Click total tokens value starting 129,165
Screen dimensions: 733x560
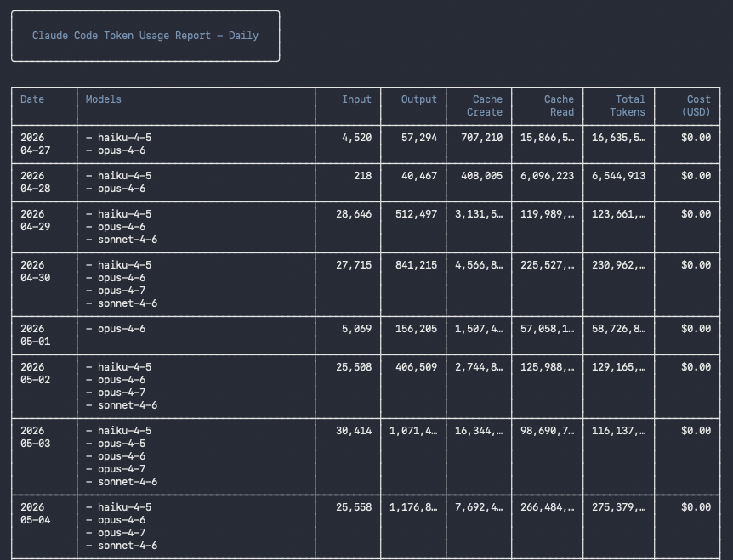pos(618,367)
